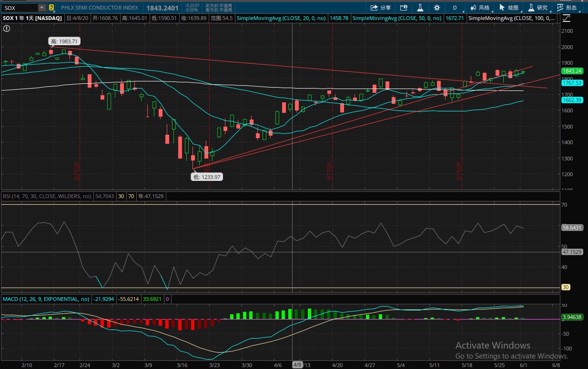The width and height of the screenshot is (588, 369).
Task: Click the 低: 1233.97 low price bubble
Action: [207, 177]
